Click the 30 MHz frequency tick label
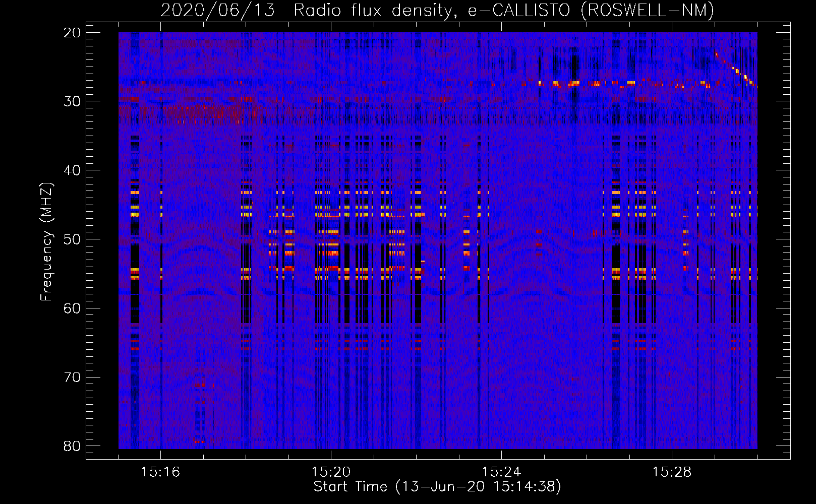The image size is (816, 504). click(x=72, y=101)
